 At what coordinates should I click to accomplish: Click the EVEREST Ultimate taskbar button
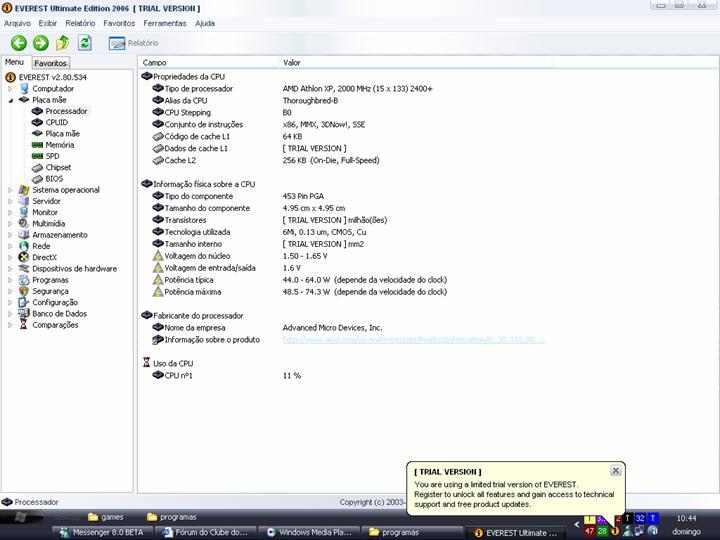[x=515, y=533]
